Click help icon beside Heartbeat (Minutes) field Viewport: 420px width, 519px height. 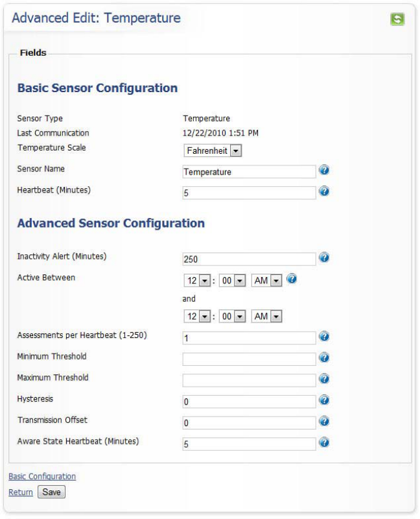pos(324,191)
